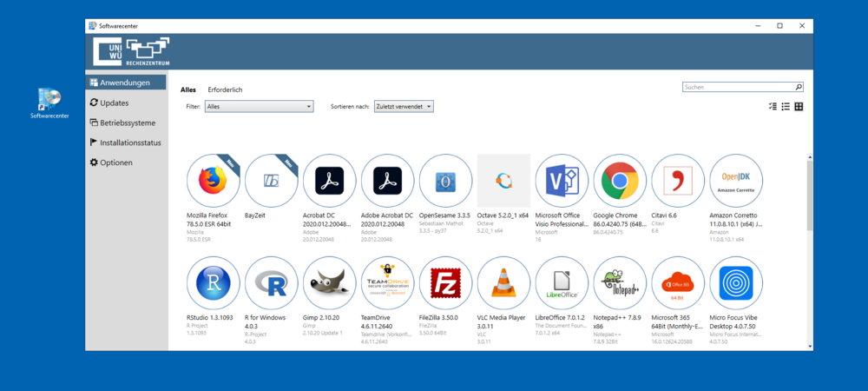Open Installationsstatus in the sidebar
The image size is (868, 391).
[129, 142]
